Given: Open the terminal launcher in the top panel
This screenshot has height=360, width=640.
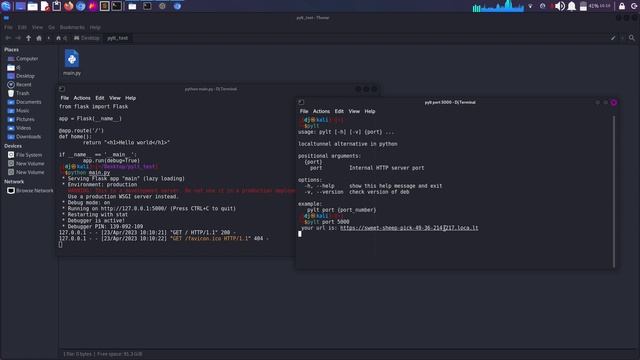Looking at the screenshot, I should tap(116, 6).
